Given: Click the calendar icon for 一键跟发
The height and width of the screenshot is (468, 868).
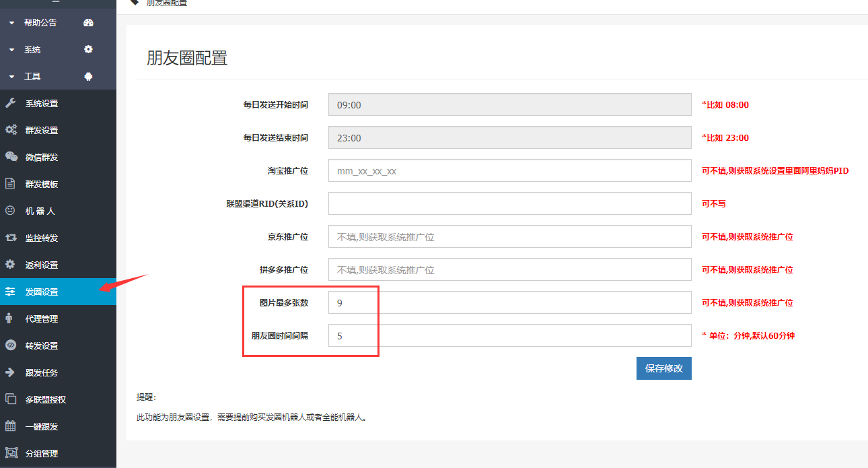Looking at the screenshot, I should point(10,426).
